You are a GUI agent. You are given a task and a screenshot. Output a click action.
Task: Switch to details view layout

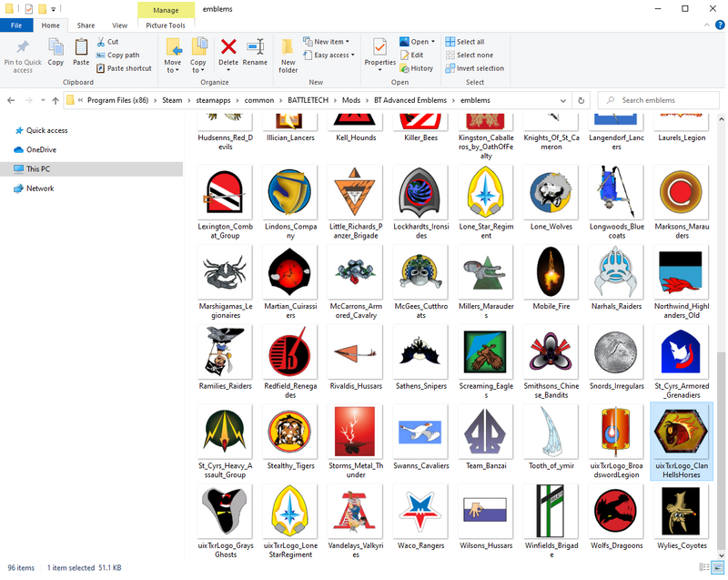(704, 567)
